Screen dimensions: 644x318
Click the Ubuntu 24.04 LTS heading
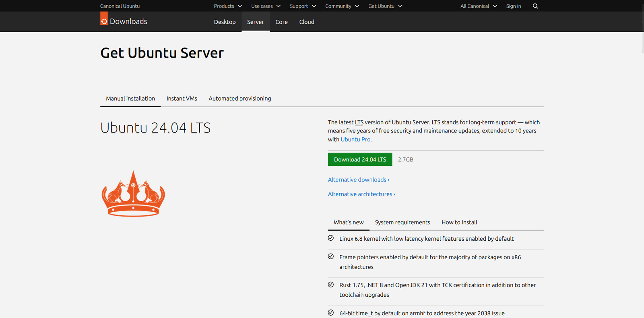coord(155,128)
